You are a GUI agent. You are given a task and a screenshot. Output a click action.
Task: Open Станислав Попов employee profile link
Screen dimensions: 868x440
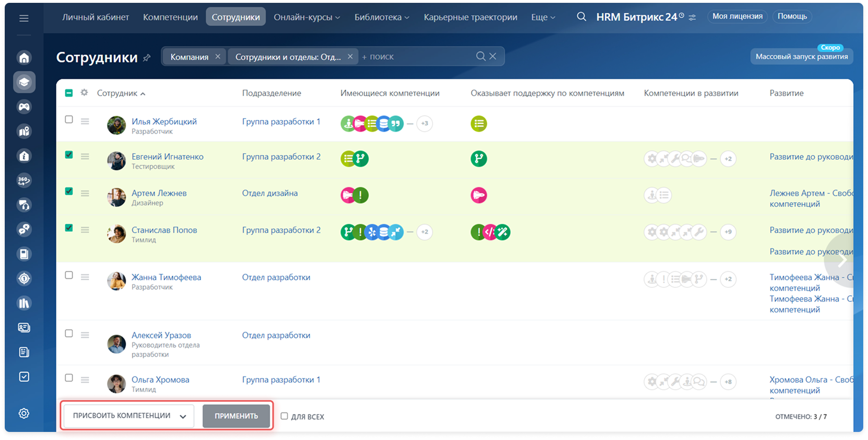point(164,230)
